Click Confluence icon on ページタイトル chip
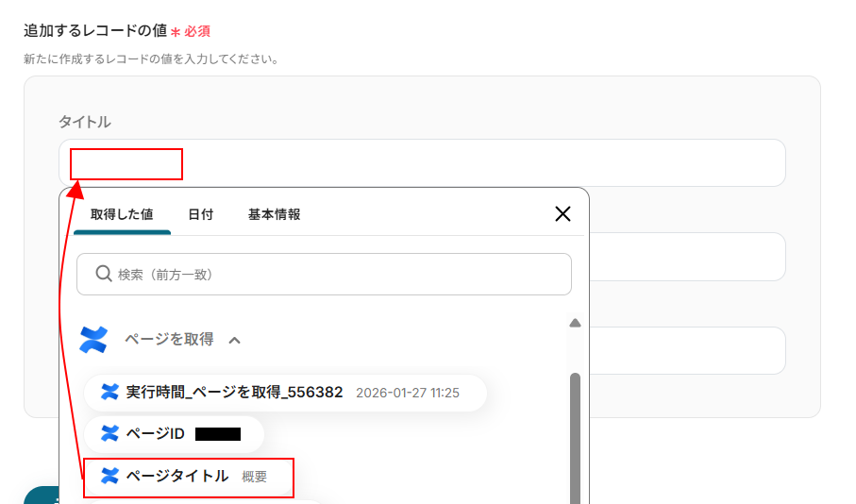Viewport: 856px width, 504px height. [x=109, y=476]
